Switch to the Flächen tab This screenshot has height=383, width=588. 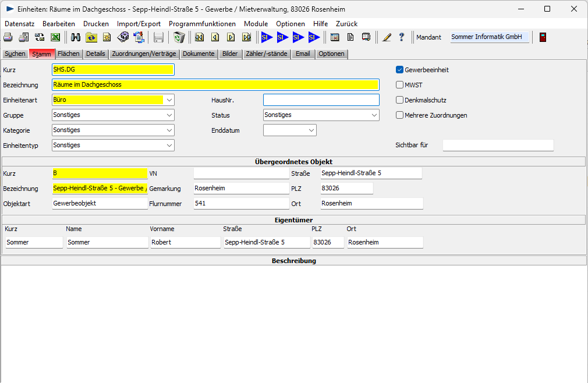tap(69, 54)
